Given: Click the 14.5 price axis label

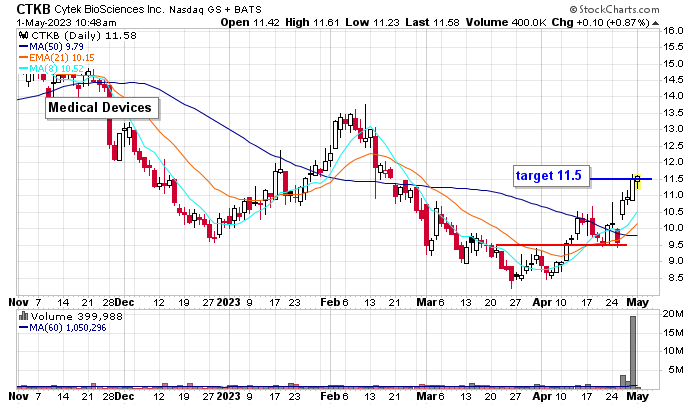Looking at the screenshot, I should pos(673,80).
